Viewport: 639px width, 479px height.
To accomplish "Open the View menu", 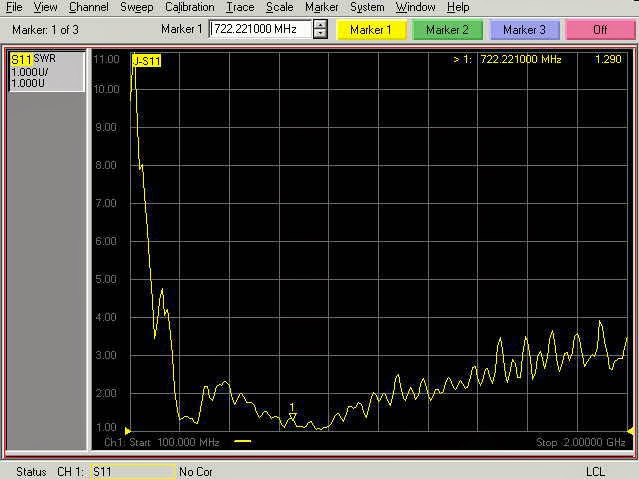I will coord(45,7).
